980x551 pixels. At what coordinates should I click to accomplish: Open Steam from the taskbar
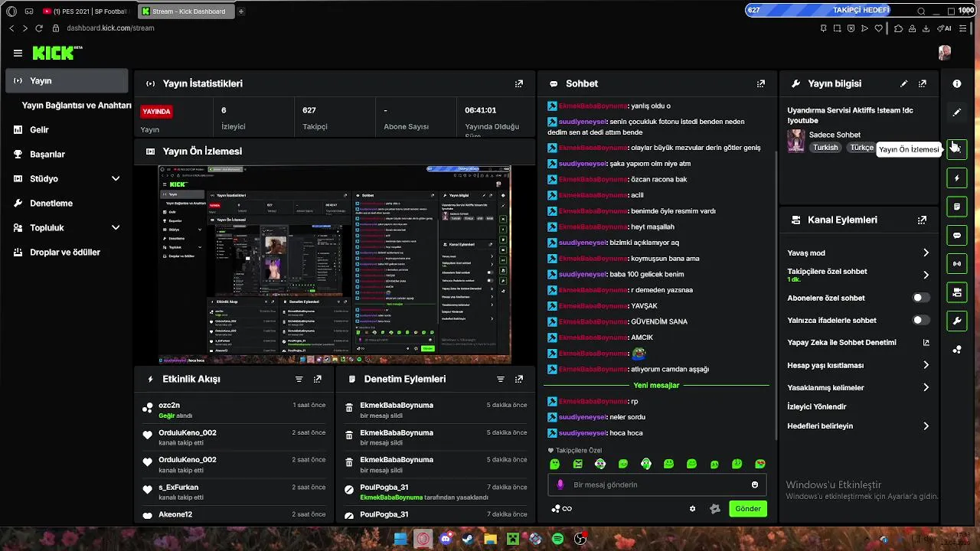coord(468,540)
